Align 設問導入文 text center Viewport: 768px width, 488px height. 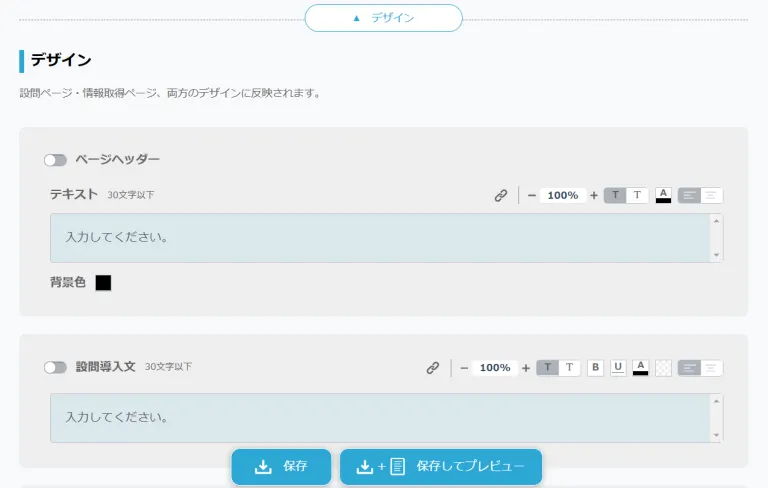tap(711, 368)
